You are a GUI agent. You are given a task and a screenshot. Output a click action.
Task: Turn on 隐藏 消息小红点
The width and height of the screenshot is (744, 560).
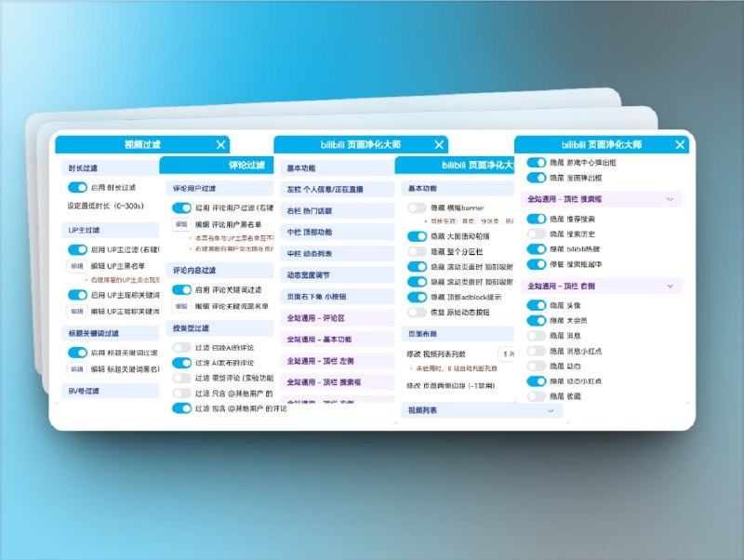tap(534, 349)
